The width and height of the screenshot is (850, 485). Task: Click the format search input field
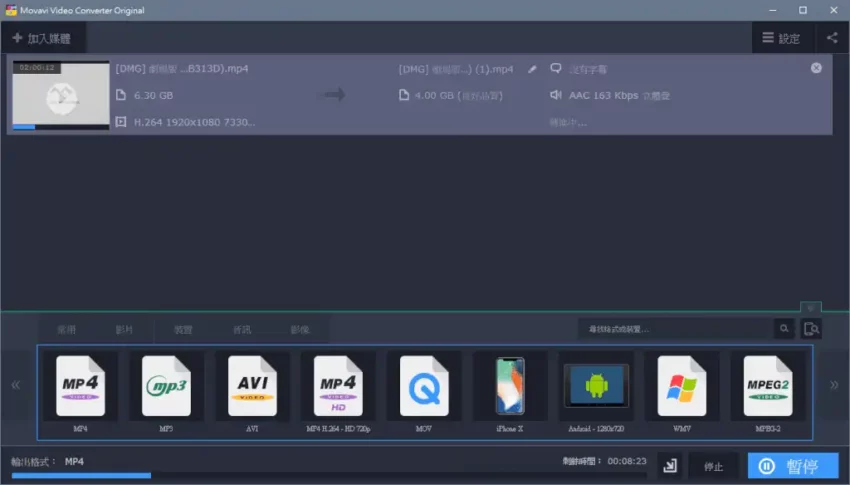[675, 329]
